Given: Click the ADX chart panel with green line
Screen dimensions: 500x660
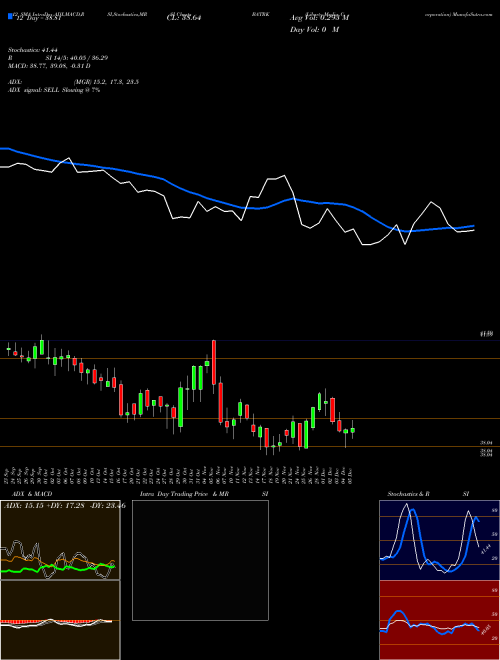Looking at the screenshot, I should [60, 540].
